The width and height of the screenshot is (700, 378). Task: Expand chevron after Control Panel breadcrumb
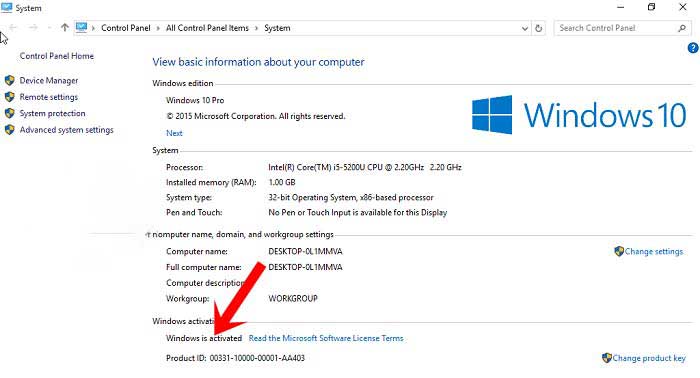(x=158, y=28)
